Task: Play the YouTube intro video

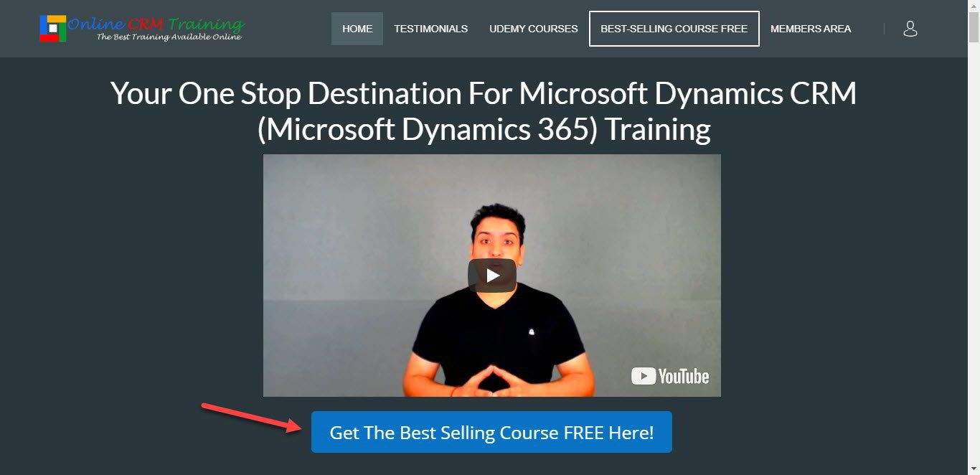Action: pyautogui.click(x=492, y=276)
